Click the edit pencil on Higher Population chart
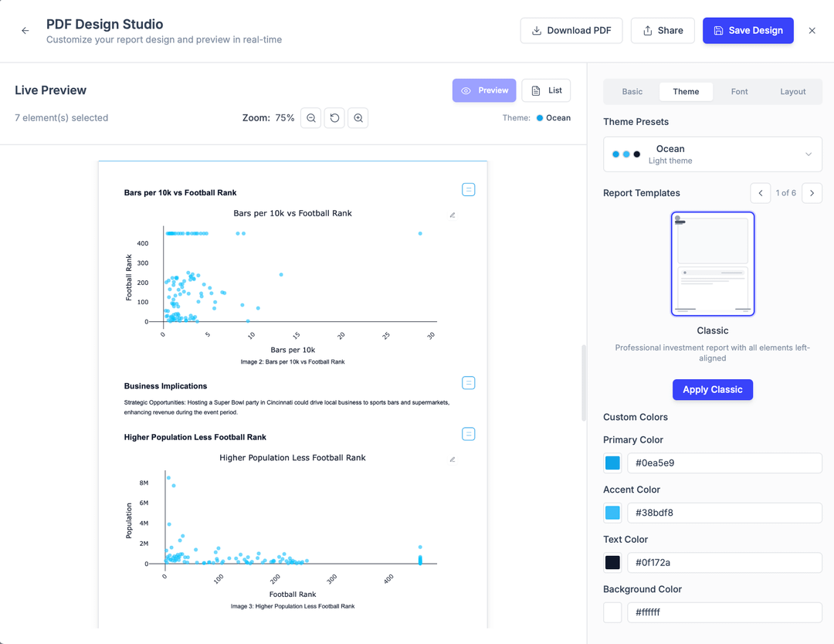 [x=453, y=459]
